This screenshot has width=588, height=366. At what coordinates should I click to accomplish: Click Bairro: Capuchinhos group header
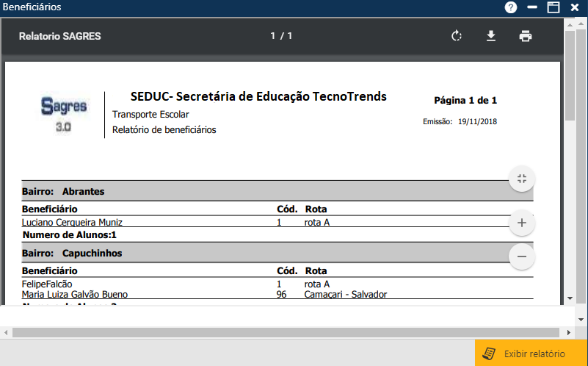(277, 253)
